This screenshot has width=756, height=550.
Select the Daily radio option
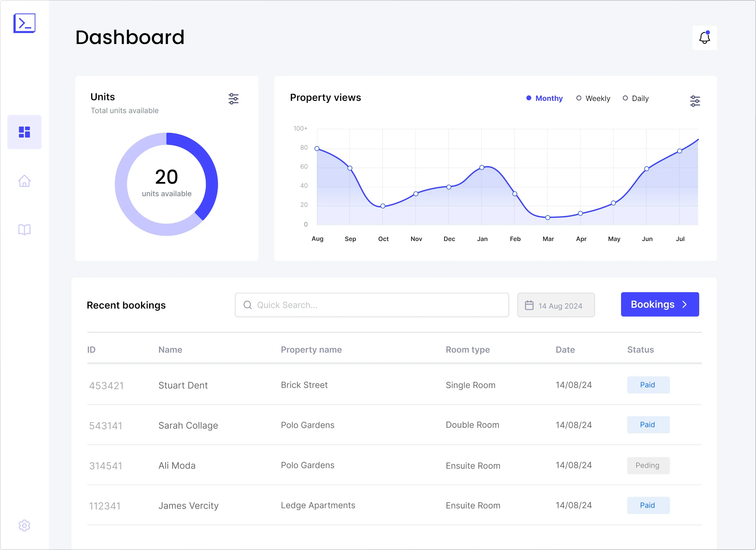(x=636, y=98)
